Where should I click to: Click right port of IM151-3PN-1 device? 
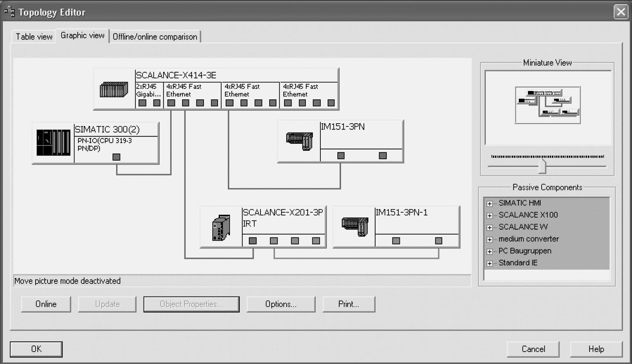[439, 241]
